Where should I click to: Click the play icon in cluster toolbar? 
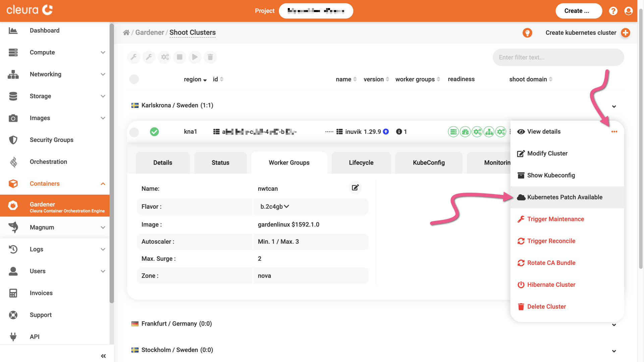[195, 57]
